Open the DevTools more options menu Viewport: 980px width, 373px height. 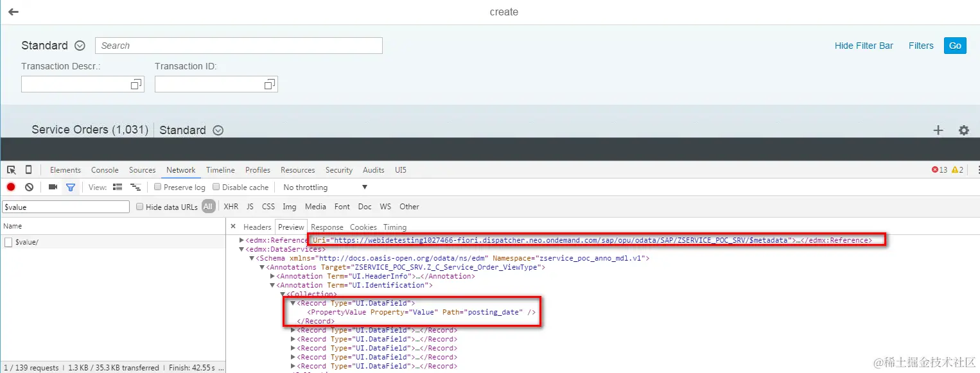tap(978, 170)
